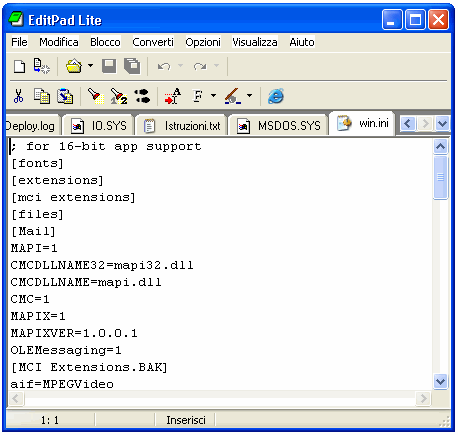The height and width of the screenshot is (435, 458).
Task: Open the Modifica menu
Action: pyautogui.click(x=59, y=42)
